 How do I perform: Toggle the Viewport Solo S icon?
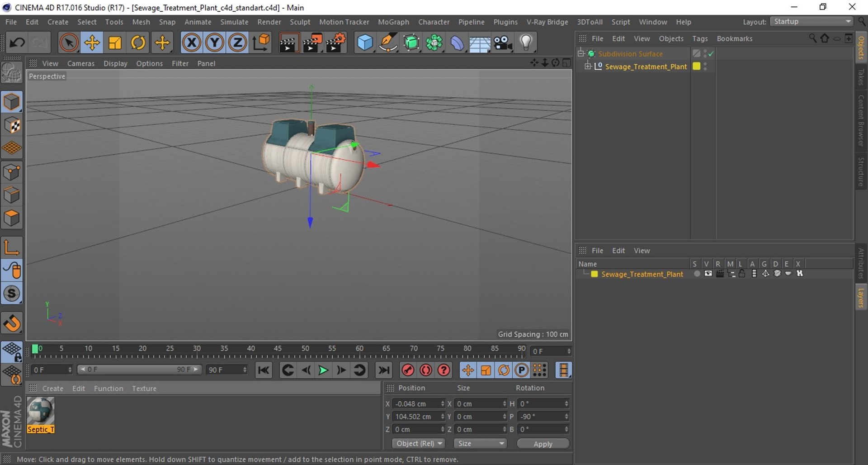(12, 294)
